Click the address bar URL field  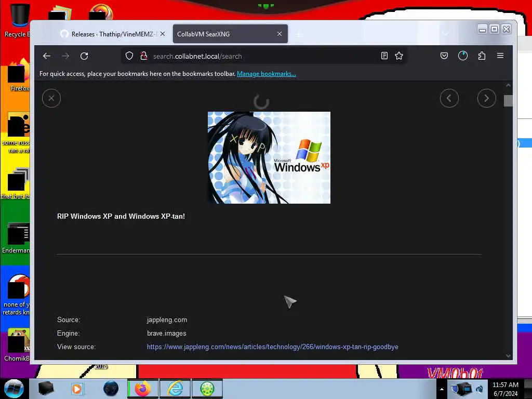[x=264, y=56]
